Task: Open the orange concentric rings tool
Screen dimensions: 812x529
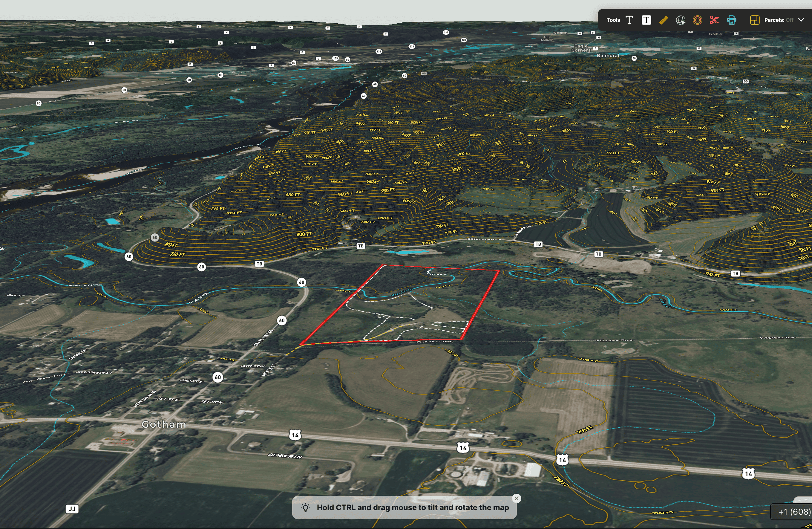Action: point(697,20)
